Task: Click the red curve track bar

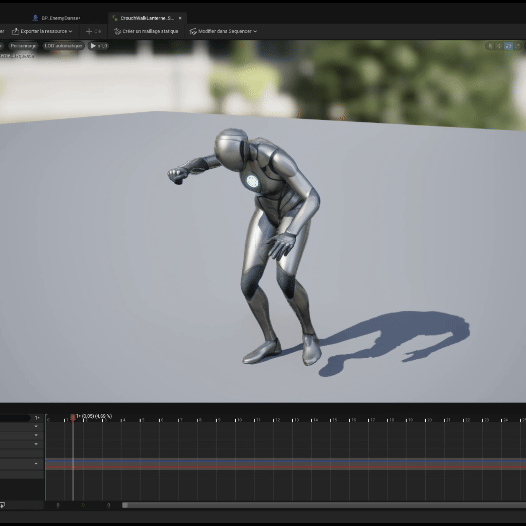Action: [x=285, y=467]
